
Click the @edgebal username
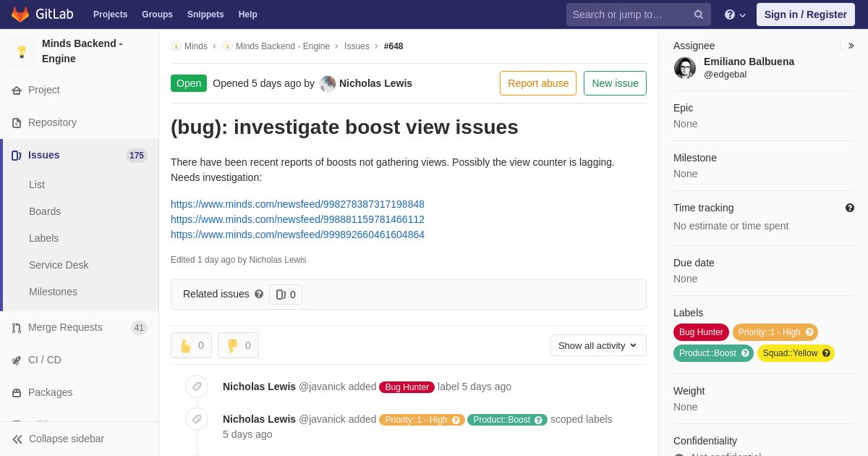click(726, 75)
